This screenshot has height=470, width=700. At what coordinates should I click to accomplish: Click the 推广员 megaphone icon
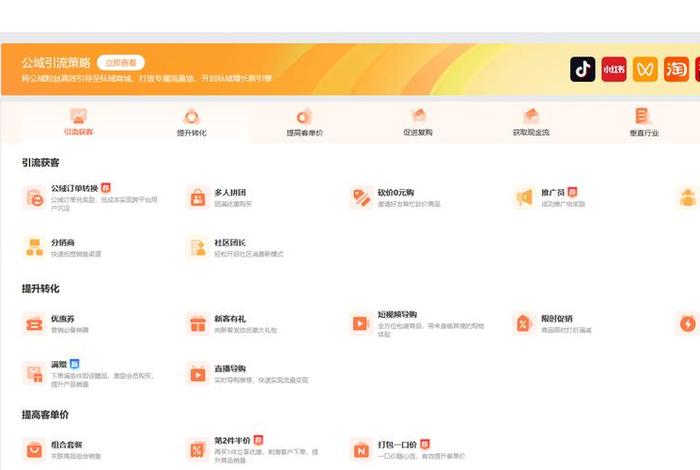525,197
